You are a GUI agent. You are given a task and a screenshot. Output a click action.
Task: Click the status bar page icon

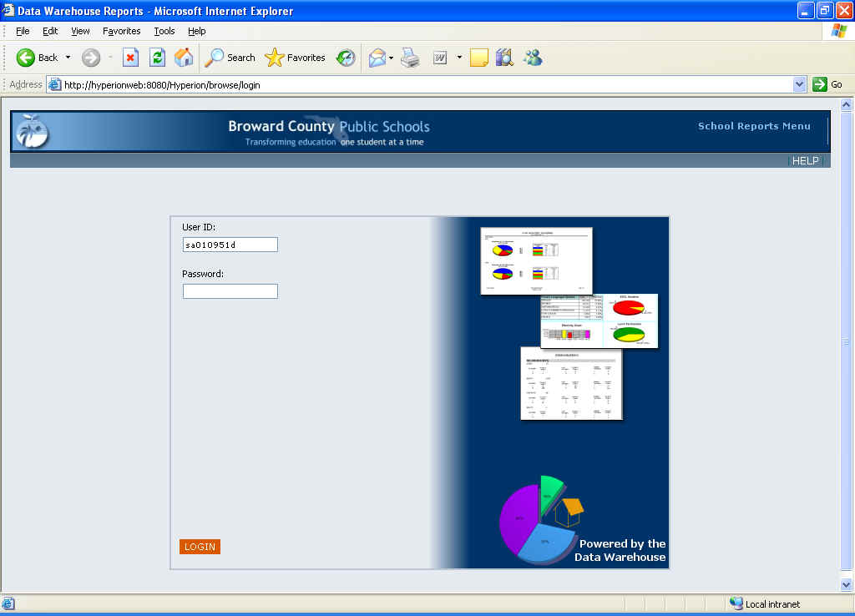[x=8, y=603]
